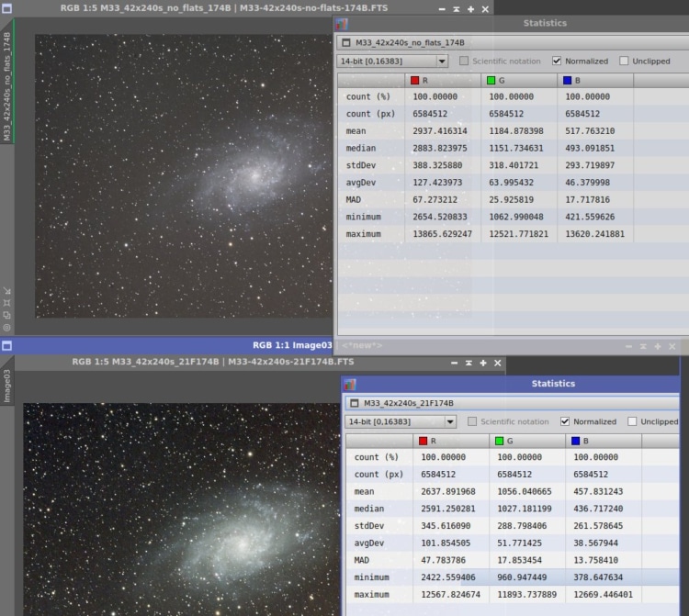Minimize the M33_42x240s_21F174B image window
This screenshot has width=689, height=616.
(x=454, y=364)
